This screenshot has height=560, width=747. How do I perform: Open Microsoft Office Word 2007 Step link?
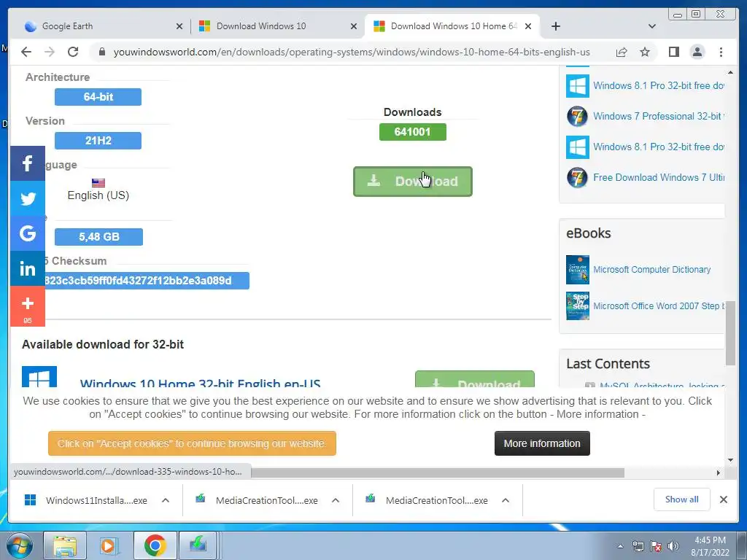tap(659, 306)
